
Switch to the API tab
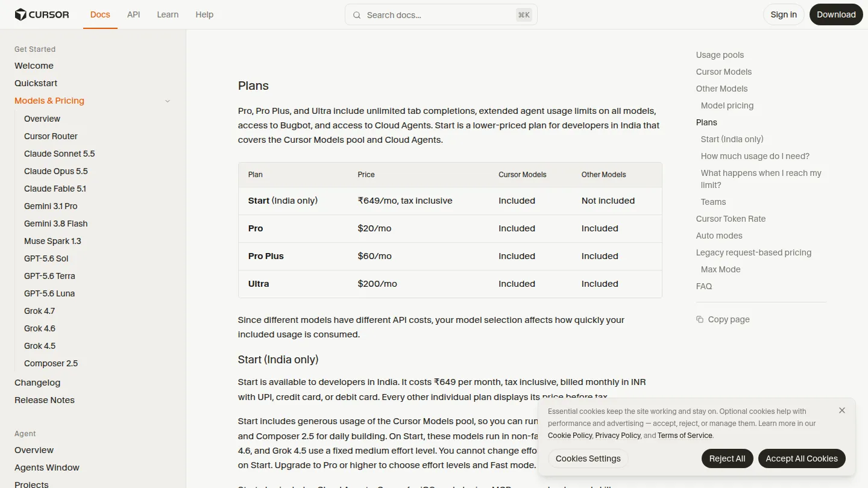point(134,14)
